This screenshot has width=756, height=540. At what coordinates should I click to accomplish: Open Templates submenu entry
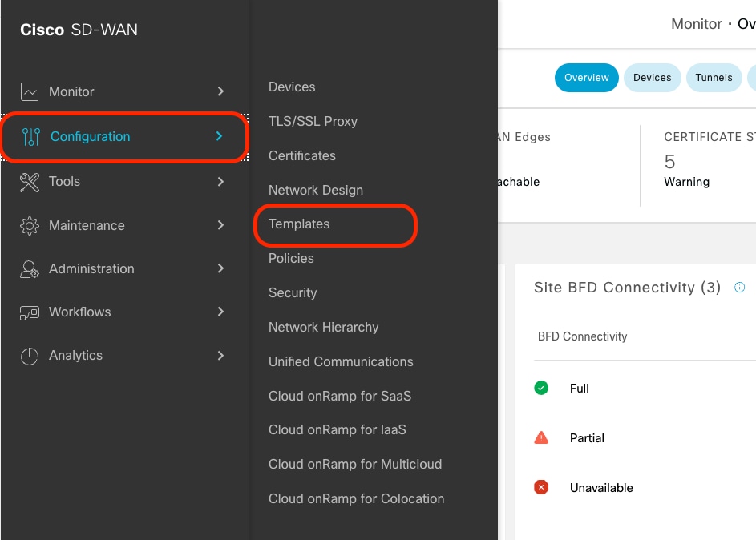click(299, 224)
